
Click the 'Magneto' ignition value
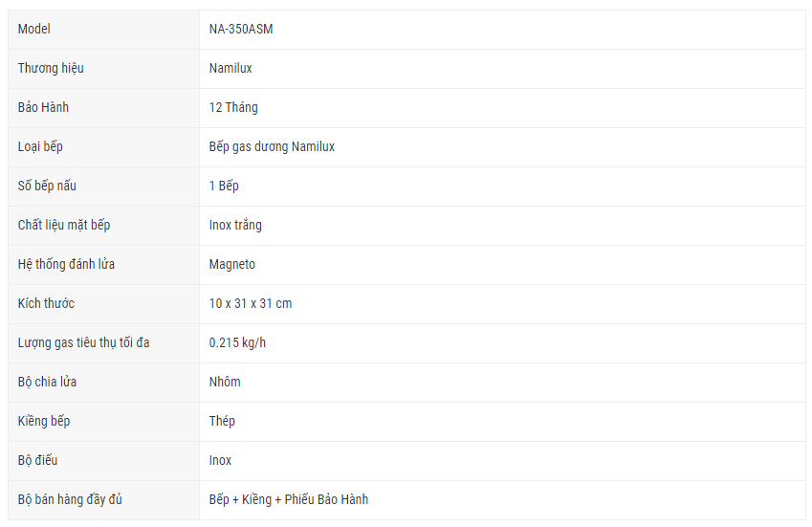(x=232, y=265)
